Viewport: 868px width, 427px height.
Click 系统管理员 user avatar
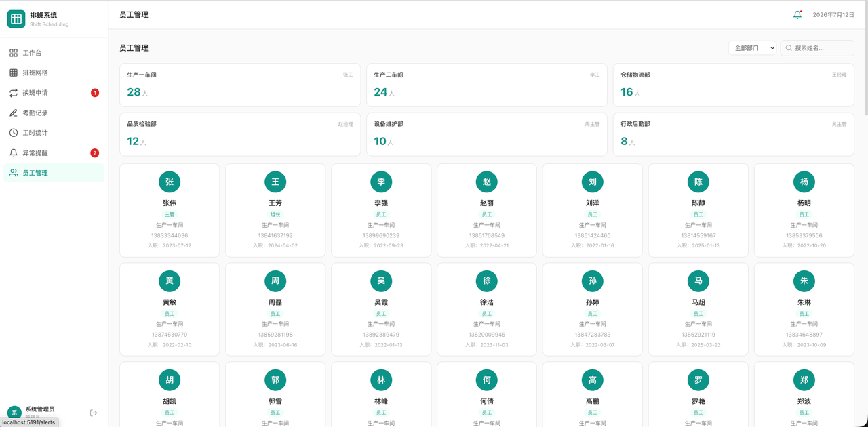click(x=14, y=413)
